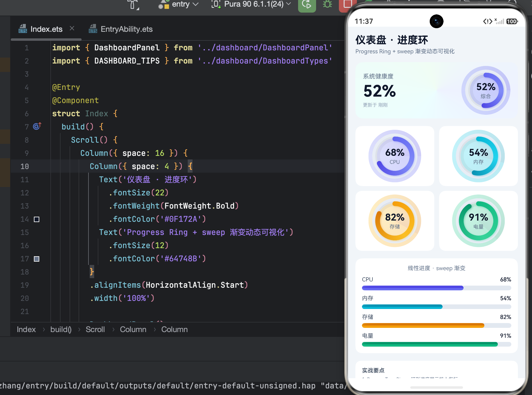Stop the running app with red square

pyautogui.click(x=346, y=4)
